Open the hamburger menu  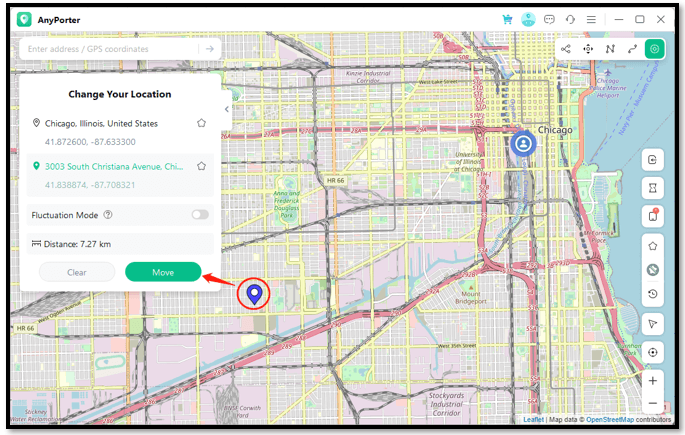click(x=591, y=20)
